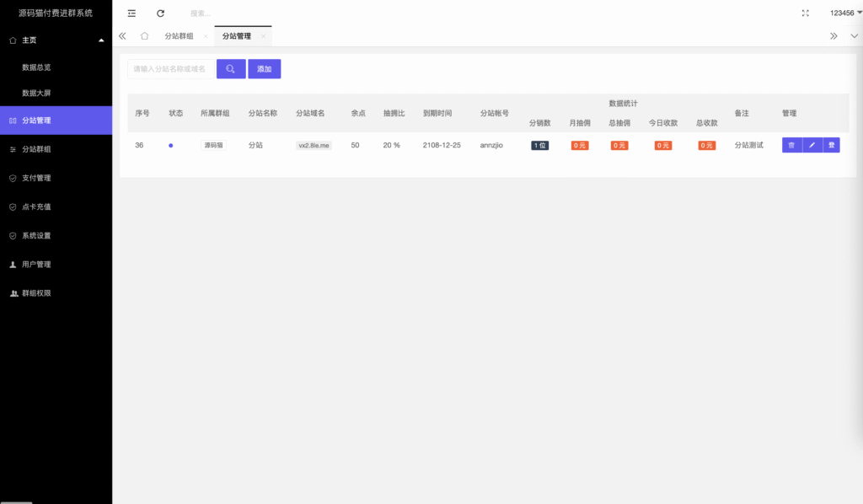Collapse the sidebar with the menu fold icon
The image size is (863, 504).
[x=131, y=13]
